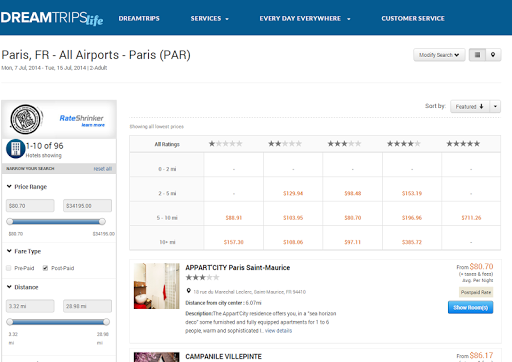The image size is (512, 362).
Task: Click map pin beside APPART'CITY address
Action: tap(188, 291)
